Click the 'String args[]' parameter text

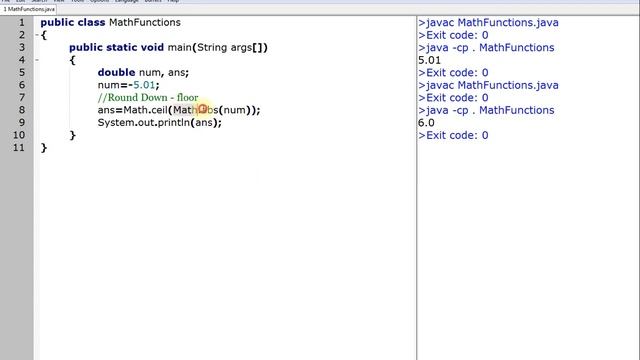(231, 47)
